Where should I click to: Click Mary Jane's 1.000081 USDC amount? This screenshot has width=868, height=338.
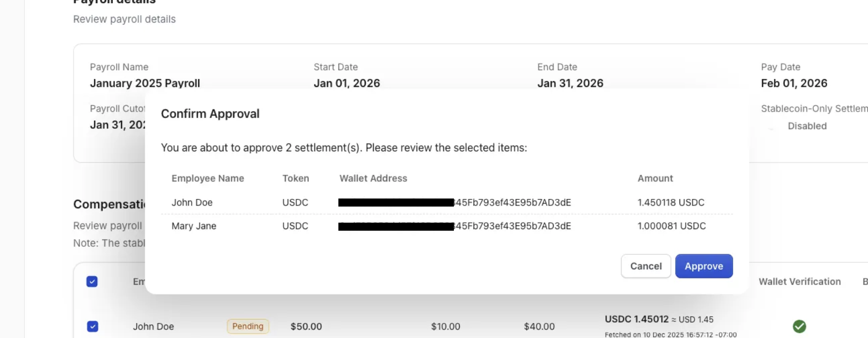point(671,226)
